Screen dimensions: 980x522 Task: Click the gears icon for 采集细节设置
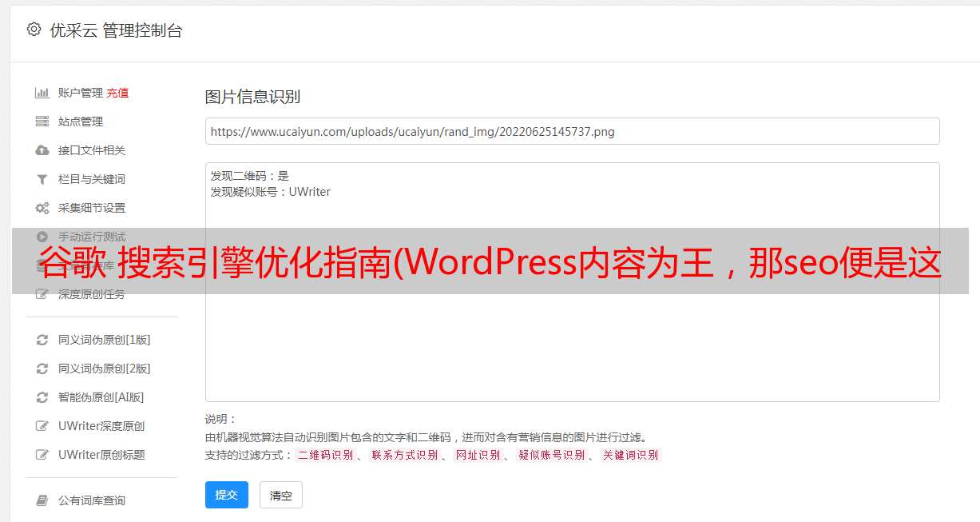pos(42,208)
